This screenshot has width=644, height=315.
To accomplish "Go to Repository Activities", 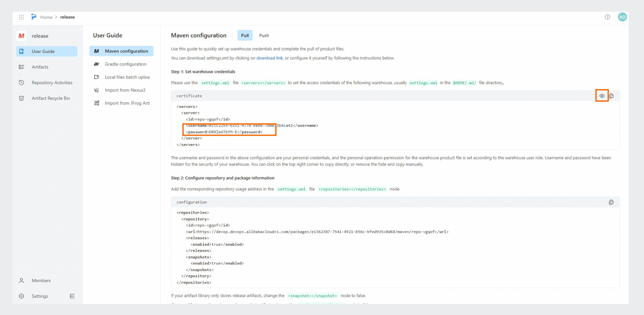I will pos(52,83).
